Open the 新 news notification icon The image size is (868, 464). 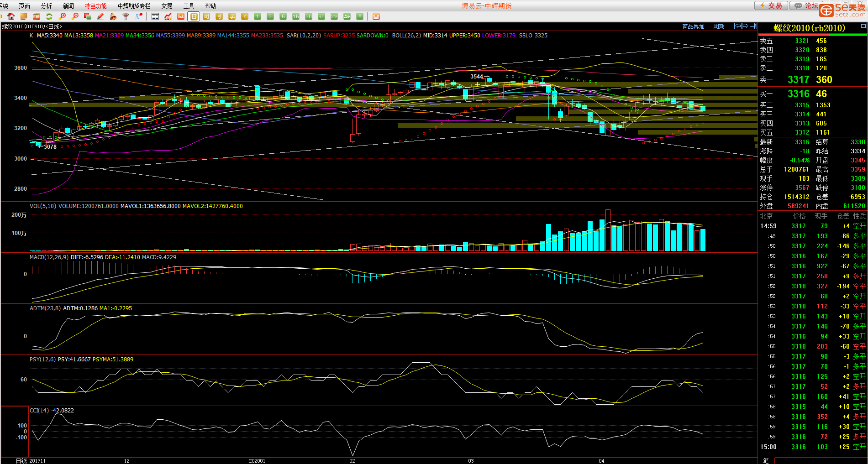(x=139, y=16)
